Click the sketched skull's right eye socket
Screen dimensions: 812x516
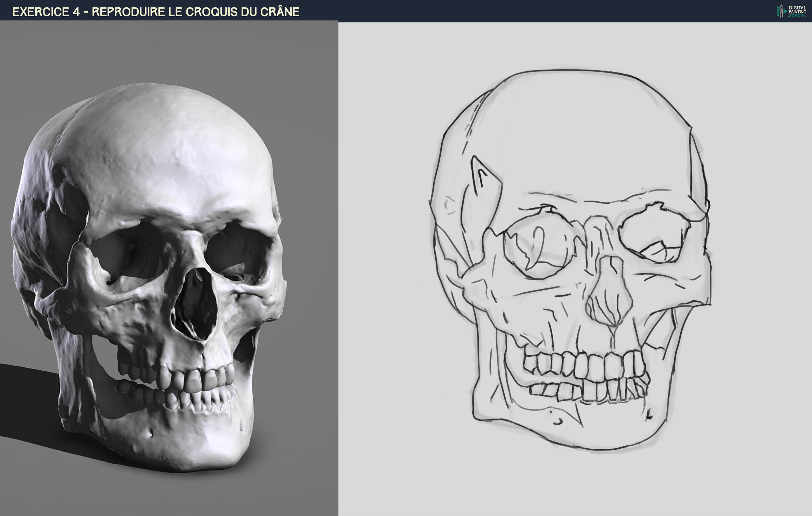pos(654,233)
